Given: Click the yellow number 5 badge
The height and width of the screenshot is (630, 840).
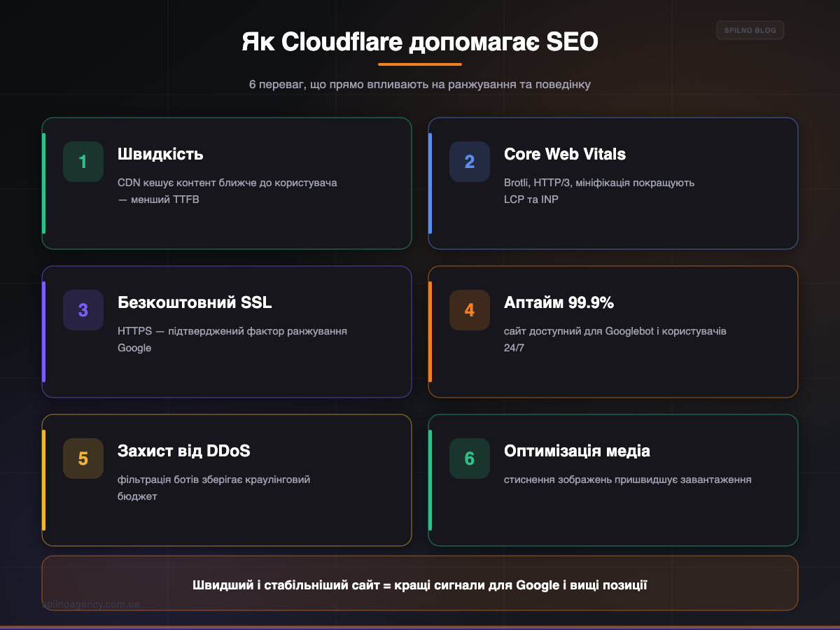Looking at the screenshot, I should coord(83,458).
